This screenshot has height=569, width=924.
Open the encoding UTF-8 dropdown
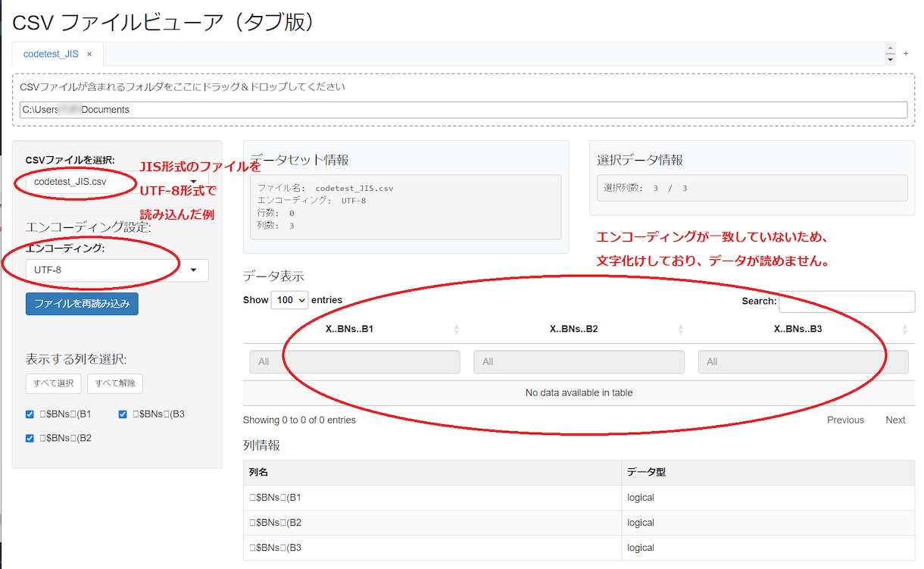pyautogui.click(x=117, y=270)
